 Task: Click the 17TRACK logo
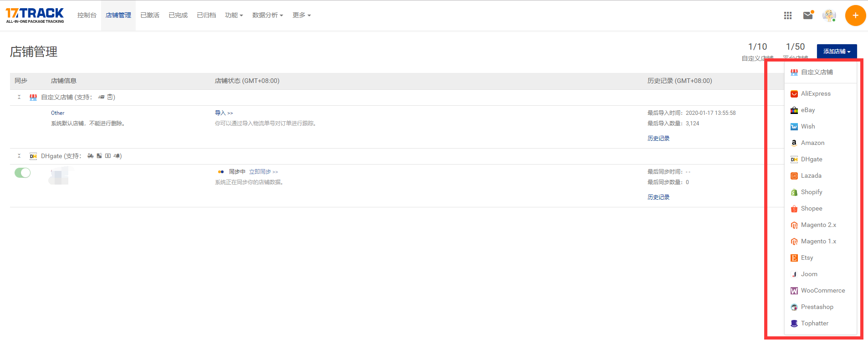(35, 15)
